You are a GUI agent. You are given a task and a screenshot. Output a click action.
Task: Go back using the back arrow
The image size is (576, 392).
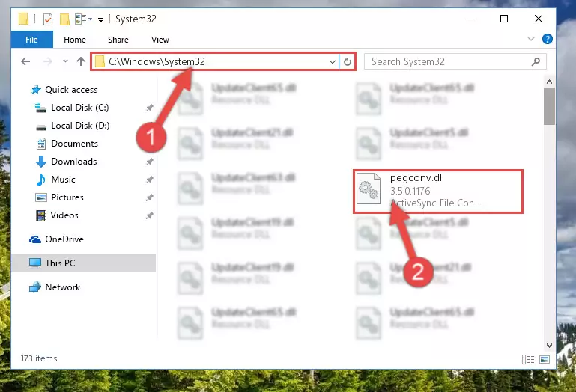25,61
